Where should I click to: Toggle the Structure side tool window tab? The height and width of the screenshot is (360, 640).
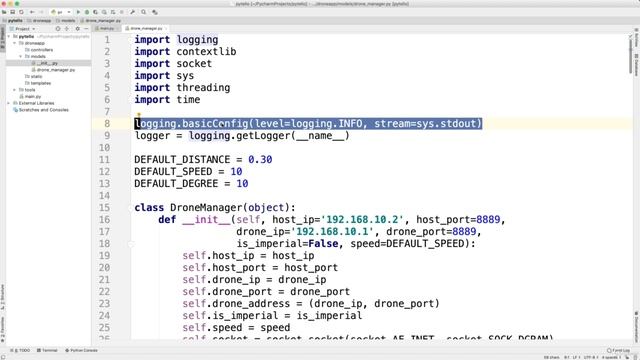tap(3, 297)
